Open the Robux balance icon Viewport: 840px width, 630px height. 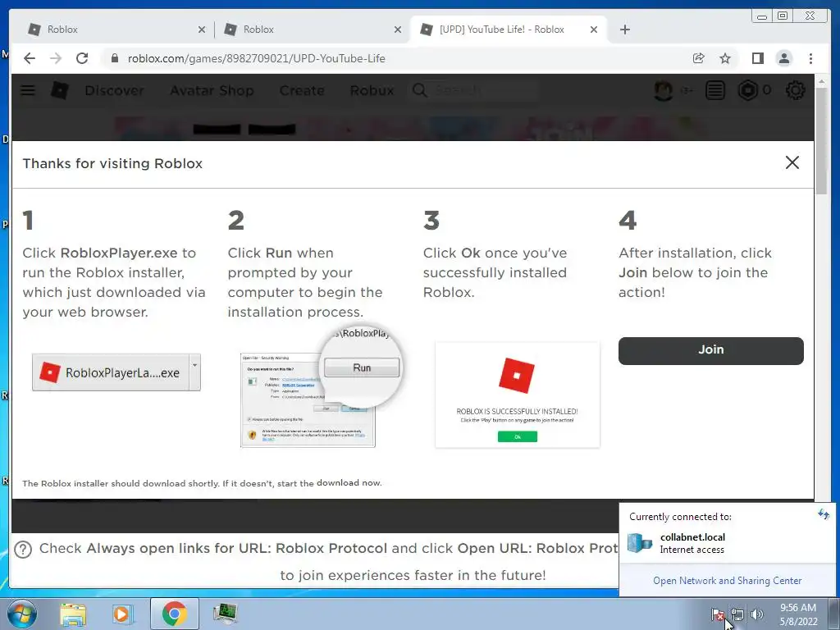click(748, 90)
